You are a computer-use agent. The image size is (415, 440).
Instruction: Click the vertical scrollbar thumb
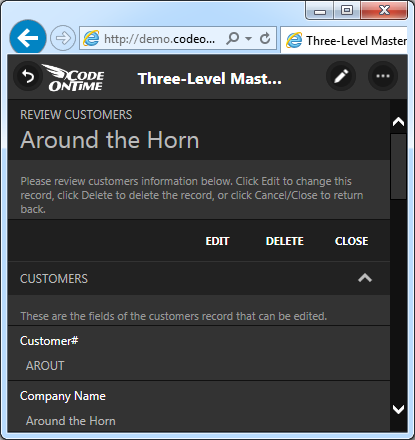click(398, 166)
